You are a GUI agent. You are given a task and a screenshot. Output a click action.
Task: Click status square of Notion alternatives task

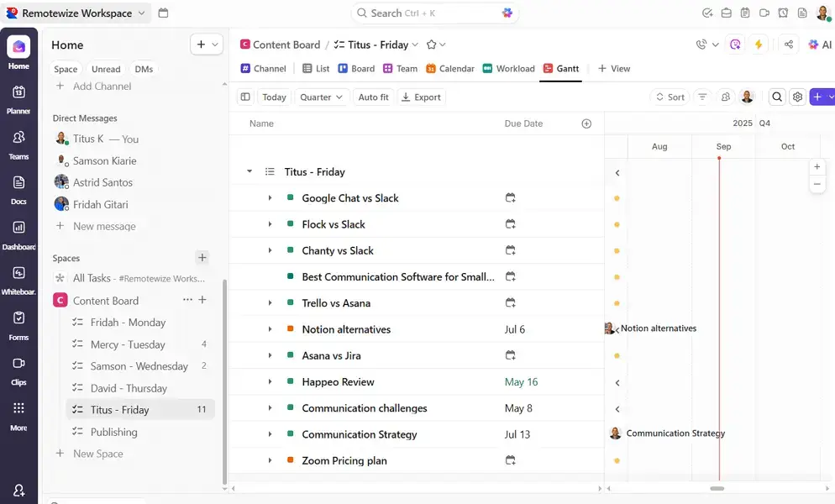[290, 329]
